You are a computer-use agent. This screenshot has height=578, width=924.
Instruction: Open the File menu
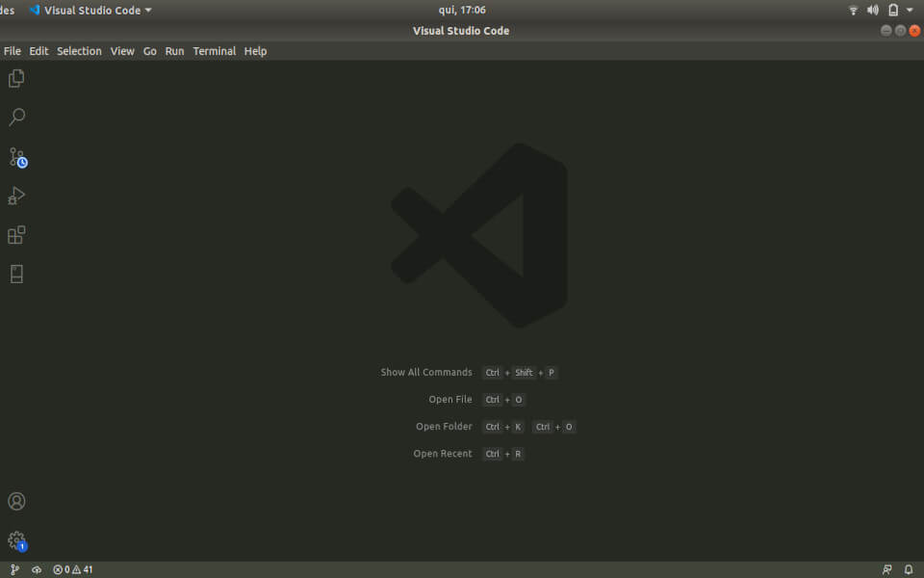[x=12, y=51]
